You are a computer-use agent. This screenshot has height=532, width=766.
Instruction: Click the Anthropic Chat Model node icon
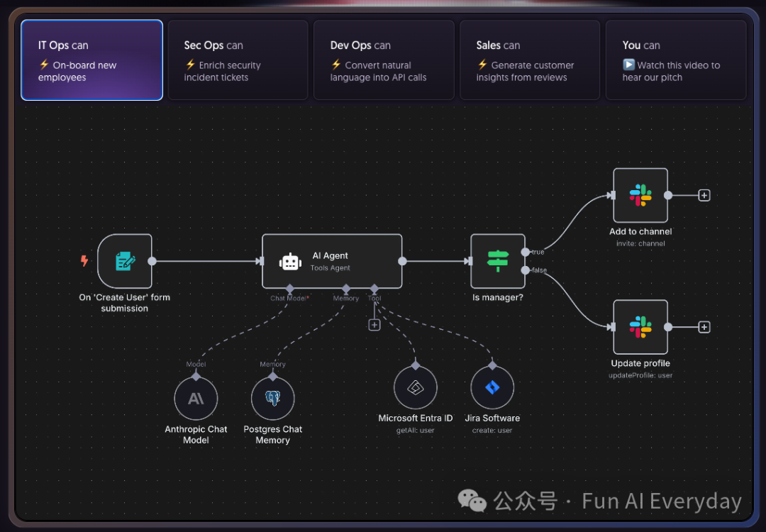pos(196,398)
